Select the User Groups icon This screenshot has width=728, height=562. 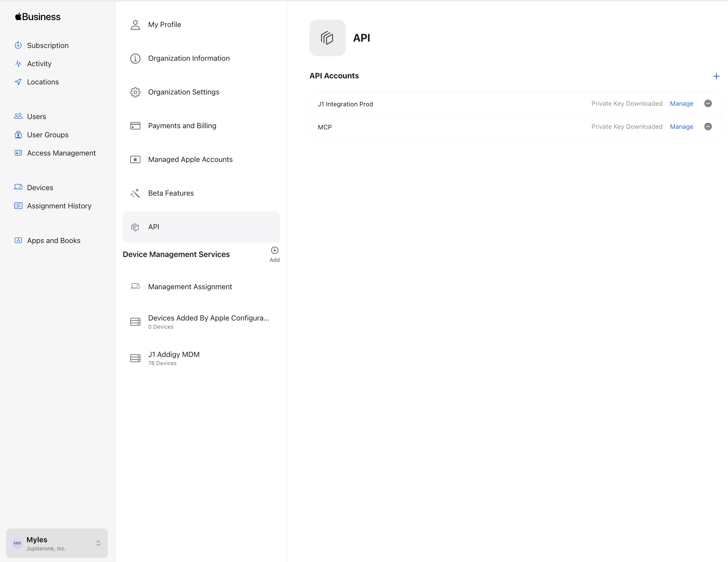click(18, 135)
